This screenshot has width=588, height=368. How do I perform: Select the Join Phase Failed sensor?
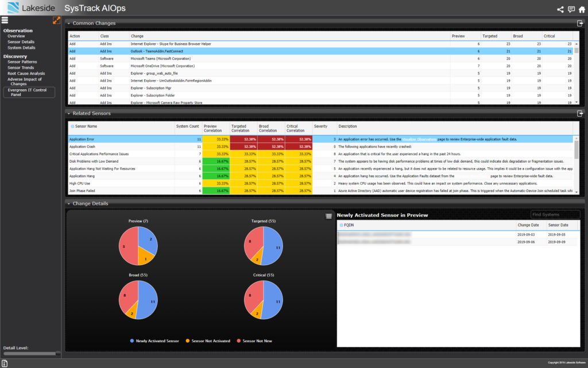pos(320,191)
